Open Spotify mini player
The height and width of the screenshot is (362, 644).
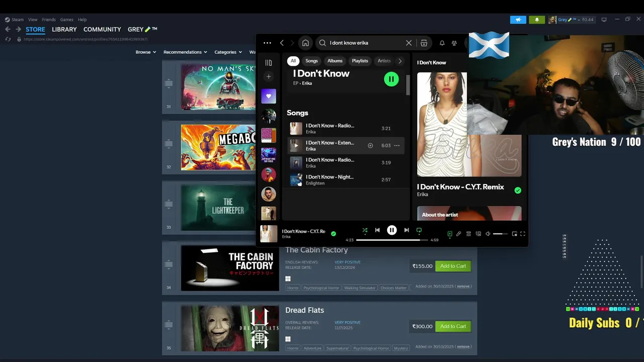(x=514, y=234)
